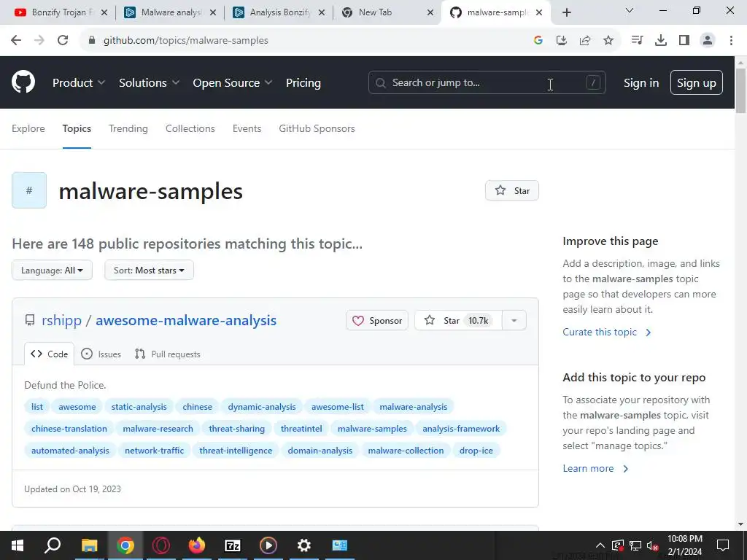Open Collections tab
Screen dimensions: 747x560
click(x=190, y=128)
